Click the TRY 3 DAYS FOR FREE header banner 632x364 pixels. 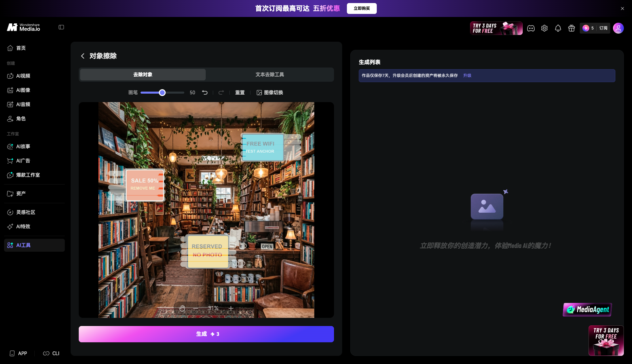pos(496,28)
